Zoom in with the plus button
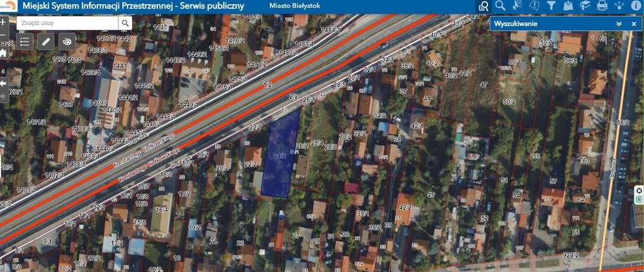Screen dimensions: 644x272 pos(3,21)
